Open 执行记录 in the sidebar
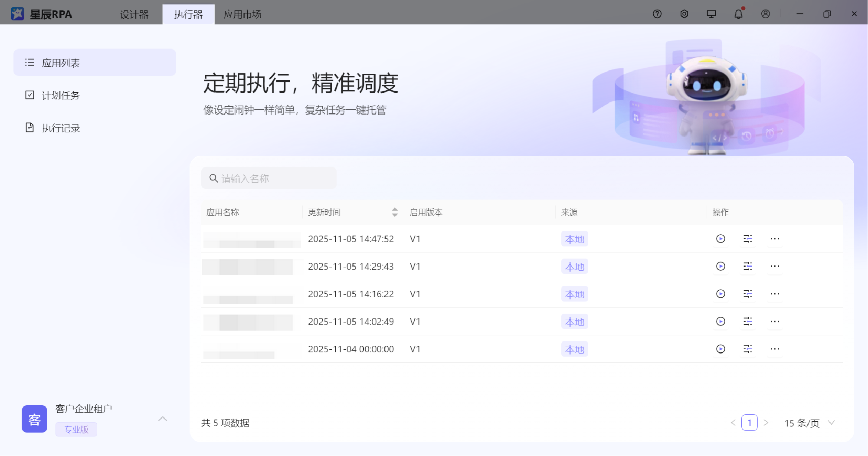 [x=61, y=128]
